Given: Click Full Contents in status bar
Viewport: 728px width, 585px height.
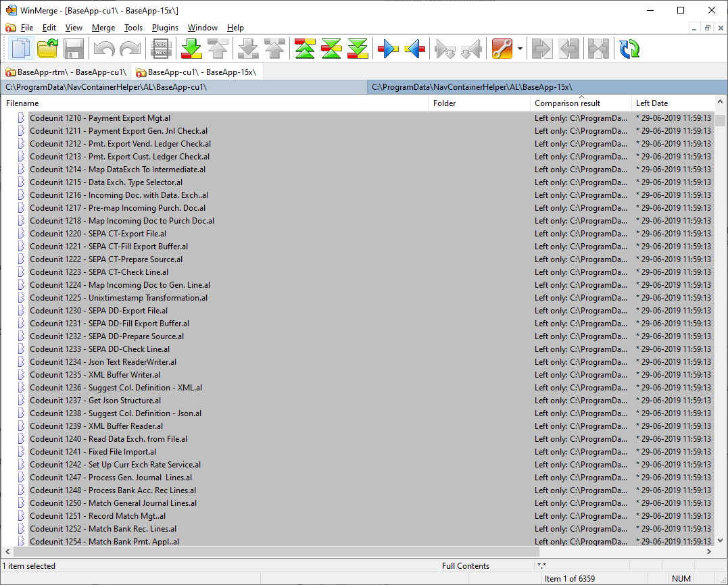Looking at the screenshot, I should click(x=466, y=566).
